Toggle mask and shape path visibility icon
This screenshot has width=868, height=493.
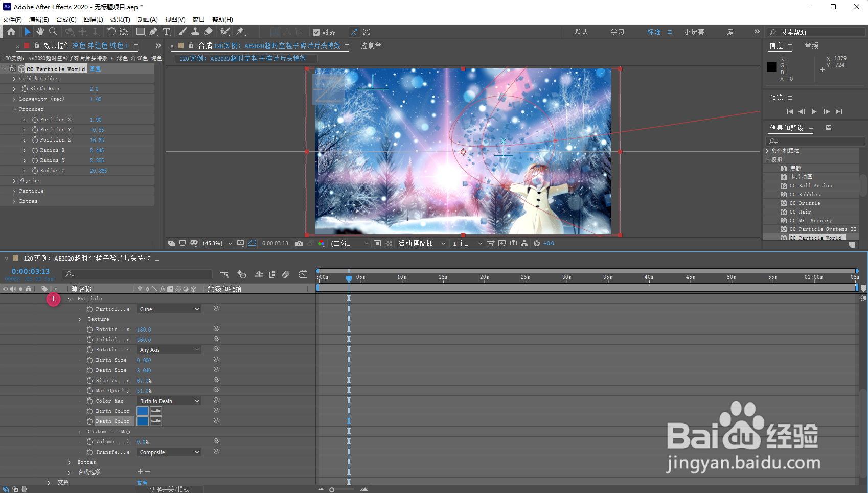pyautogui.click(x=252, y=244)
